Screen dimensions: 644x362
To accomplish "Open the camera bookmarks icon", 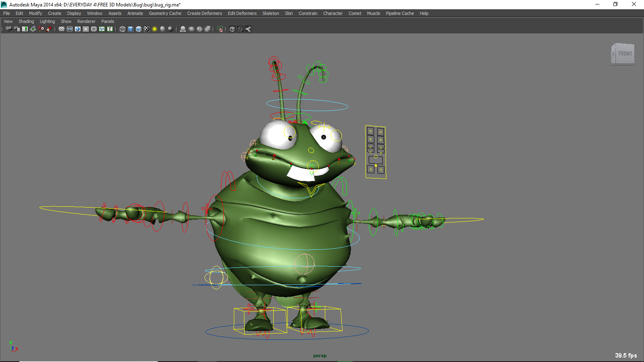I will click(25, 29).
